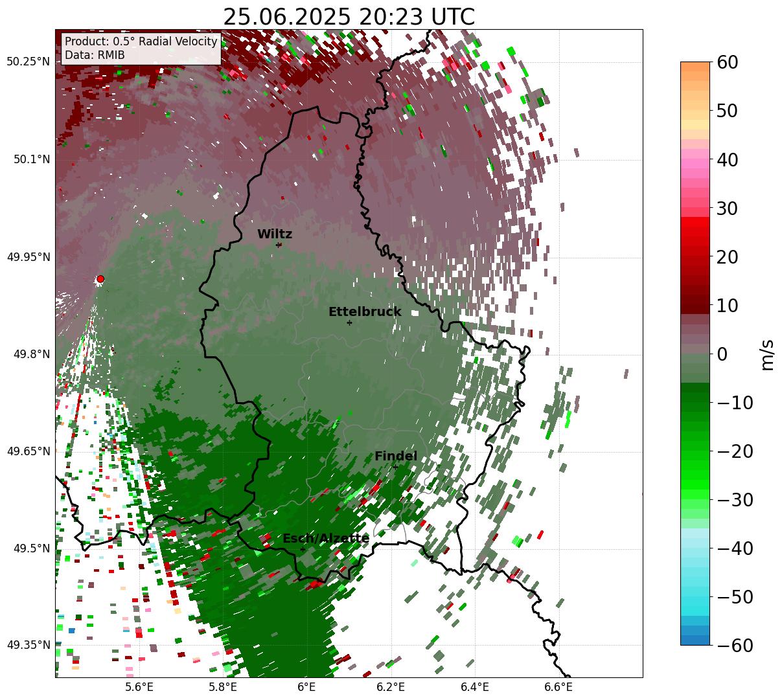
Task: Click the latitude label 49.8°N
Action: pos(31,354)
